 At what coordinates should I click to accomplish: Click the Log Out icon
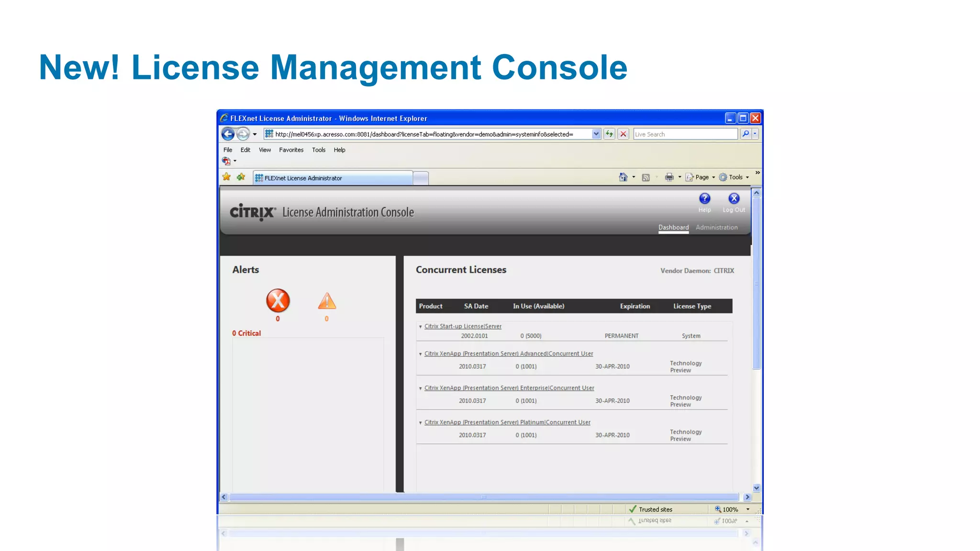click(734, 198)
